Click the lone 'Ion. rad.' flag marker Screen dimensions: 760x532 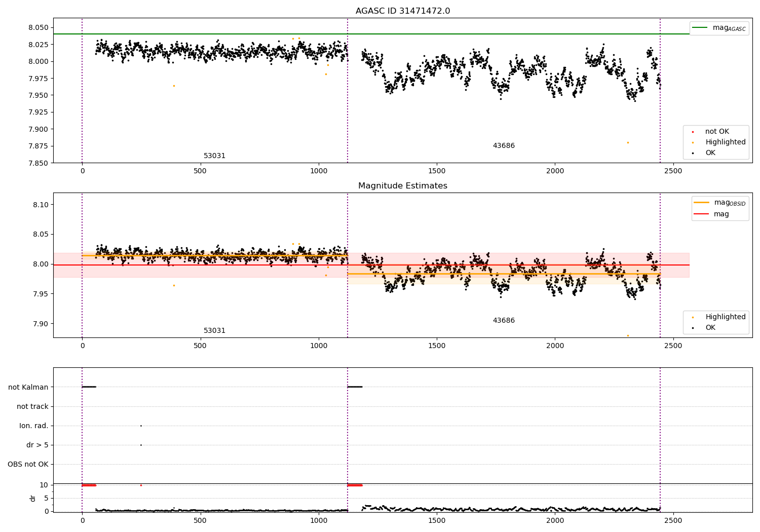[141, 426]
